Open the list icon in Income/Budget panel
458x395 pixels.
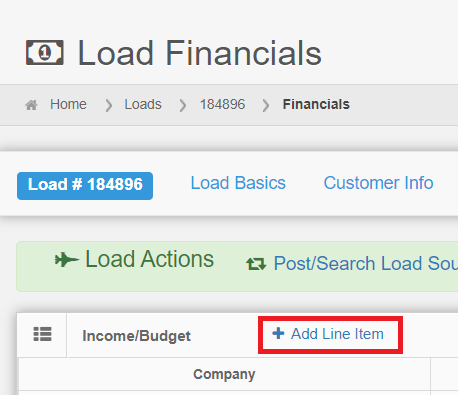pyautogui.click(x=43, y=334)
